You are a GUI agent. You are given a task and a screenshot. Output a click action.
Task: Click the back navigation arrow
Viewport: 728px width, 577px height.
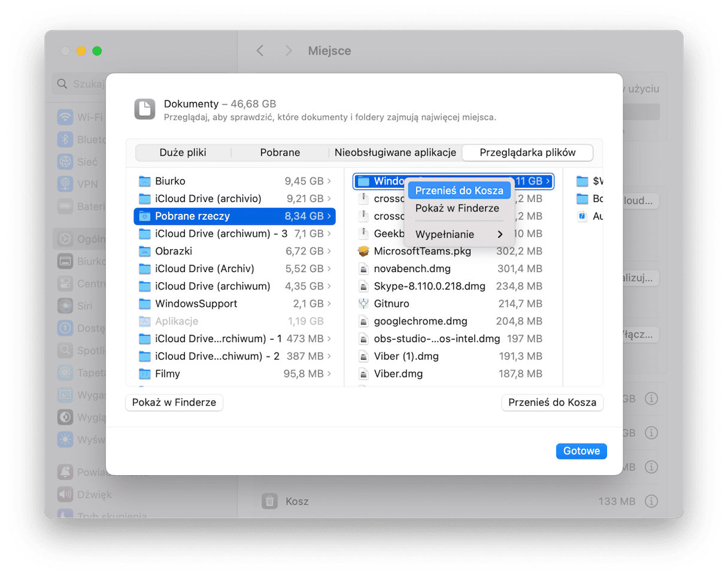pyautogui.click(x=260, y=51)
